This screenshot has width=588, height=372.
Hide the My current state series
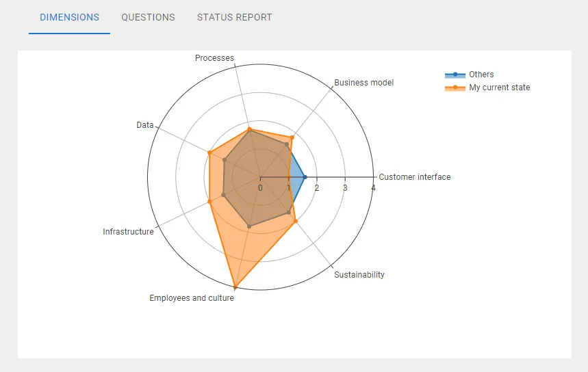coord(499,88)
